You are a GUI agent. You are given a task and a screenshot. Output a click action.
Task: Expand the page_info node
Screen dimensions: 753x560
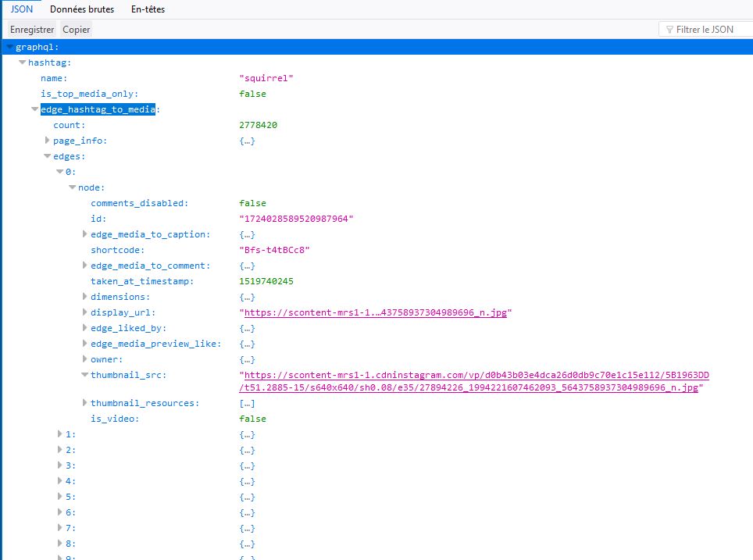click(x=48, y=141)
